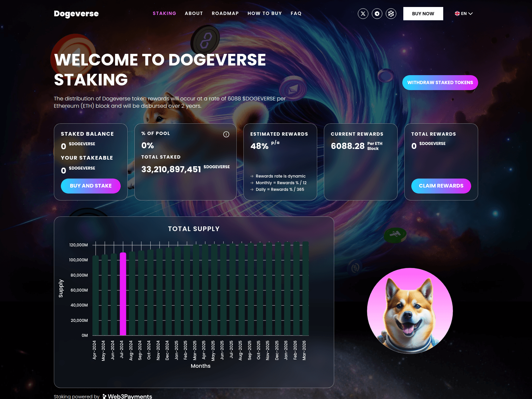Go to the Staking menu item
This screenshot has width=532, height=399.
coord(164,13)
